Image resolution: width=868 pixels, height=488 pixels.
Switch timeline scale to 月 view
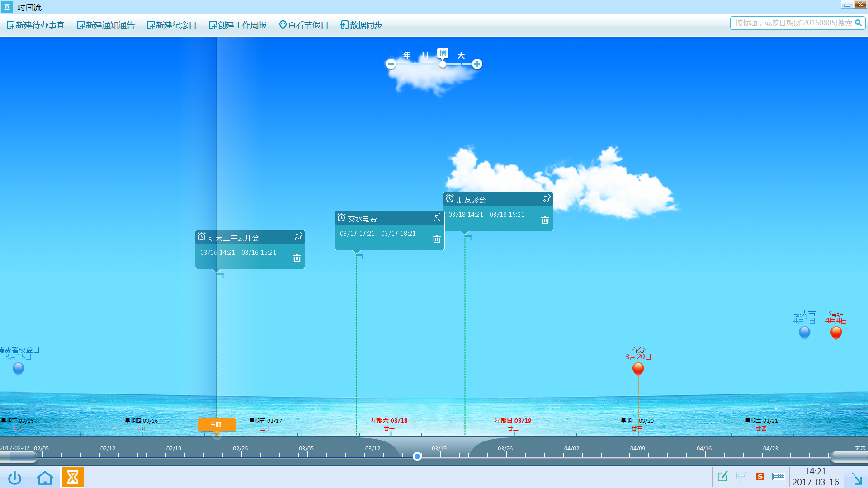[425, 56]
